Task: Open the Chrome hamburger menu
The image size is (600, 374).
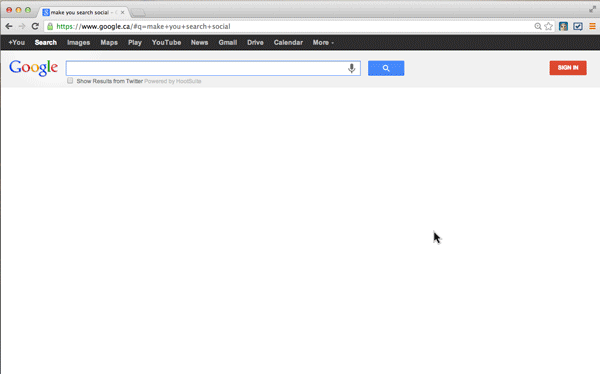Action: pyautogui.click(x=592, y=26)
